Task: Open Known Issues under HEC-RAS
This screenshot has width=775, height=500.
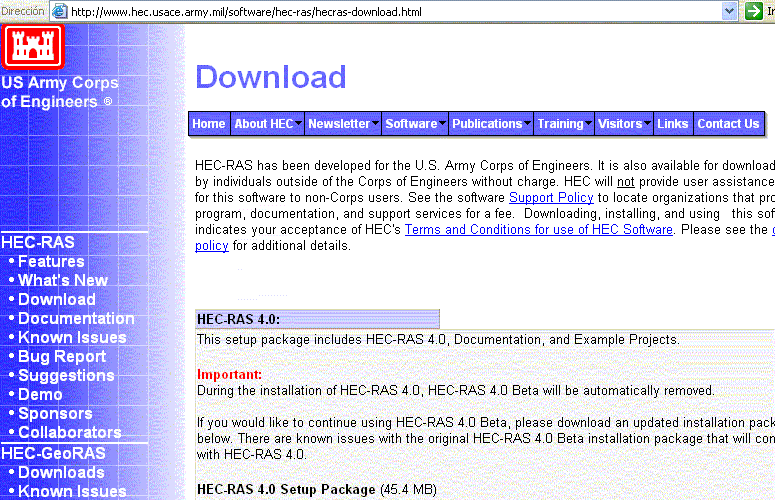Action: click(72, 337)
